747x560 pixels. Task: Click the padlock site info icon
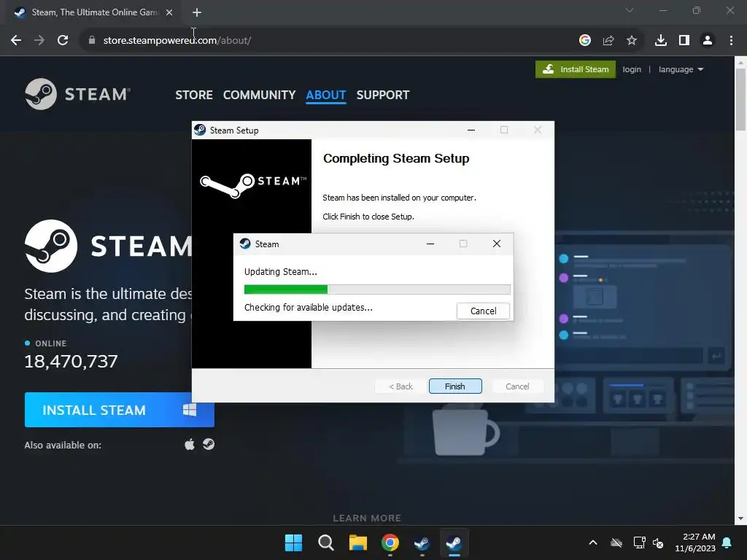point(92,41)
